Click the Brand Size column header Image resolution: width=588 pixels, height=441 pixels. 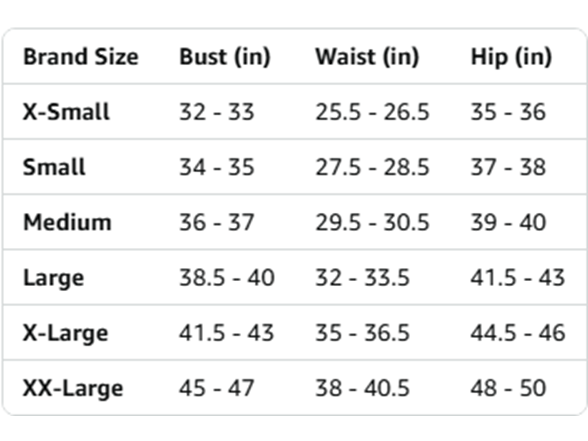[81, 57]
